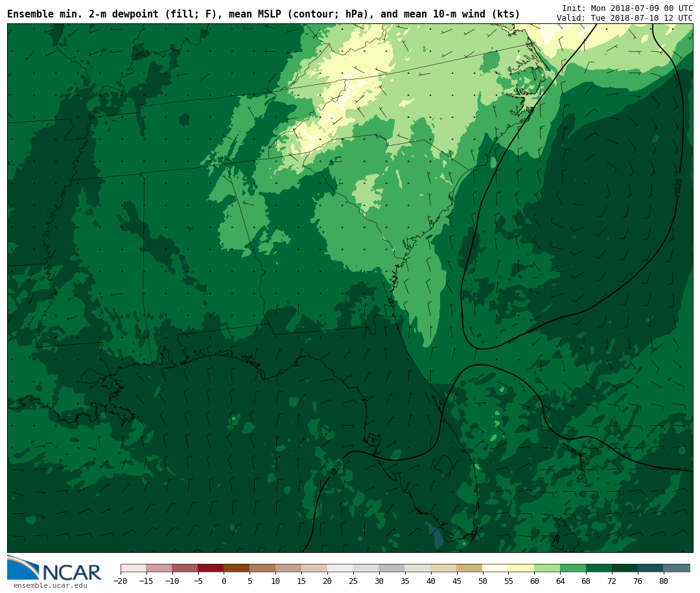This screenshot has width=700, height=593.
Task: Click the 'Init: Mon 2018-07-09 00 UTC' text
Action: (627, 8)
